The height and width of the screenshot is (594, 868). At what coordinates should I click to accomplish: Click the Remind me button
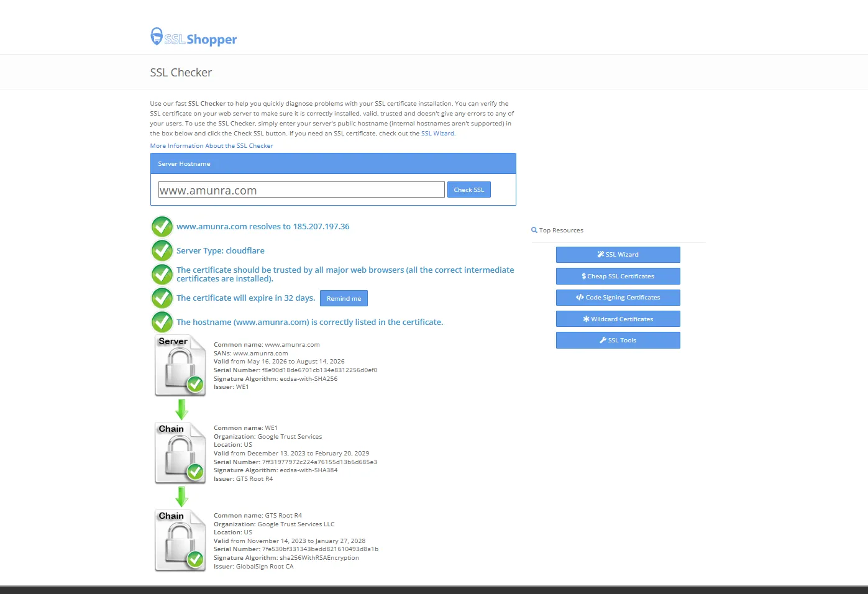pyautogui.click(x=344, y=298)
